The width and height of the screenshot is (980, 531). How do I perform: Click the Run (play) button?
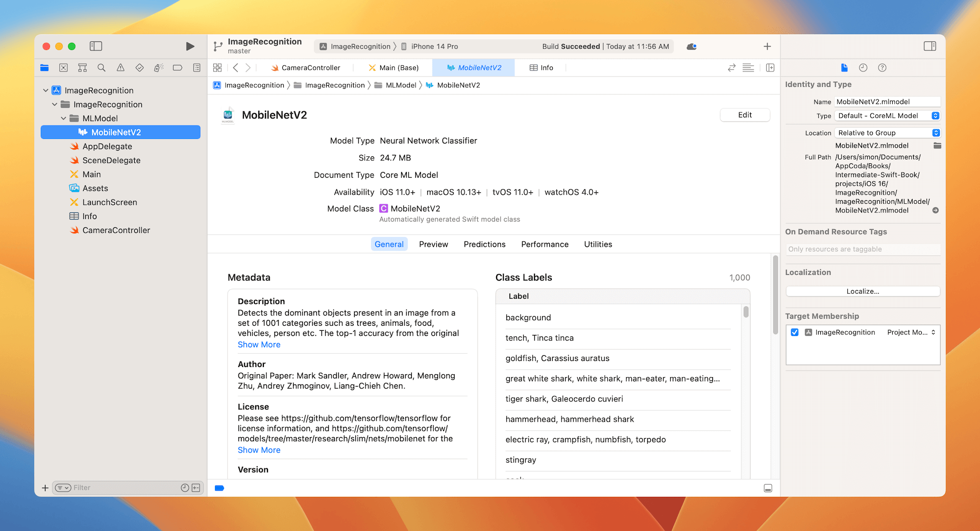coord(190,46)
